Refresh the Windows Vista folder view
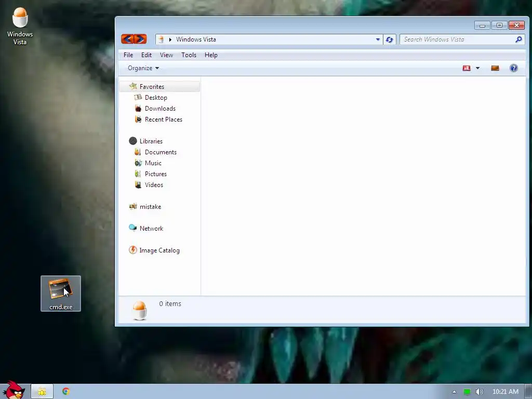 pyautogui.click(x=390, y=39)
